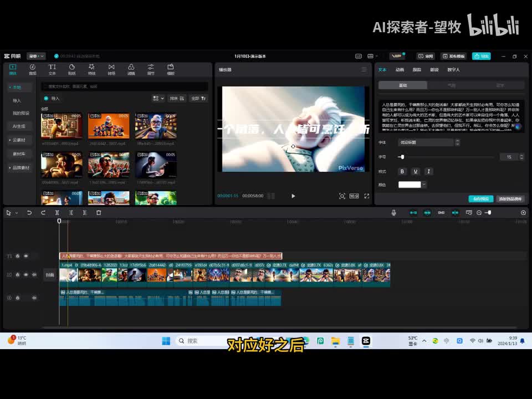Viewport: 532px width, 399px height.
Task: Open the 贴纸 stickers panel
Action: pos(71,69)
